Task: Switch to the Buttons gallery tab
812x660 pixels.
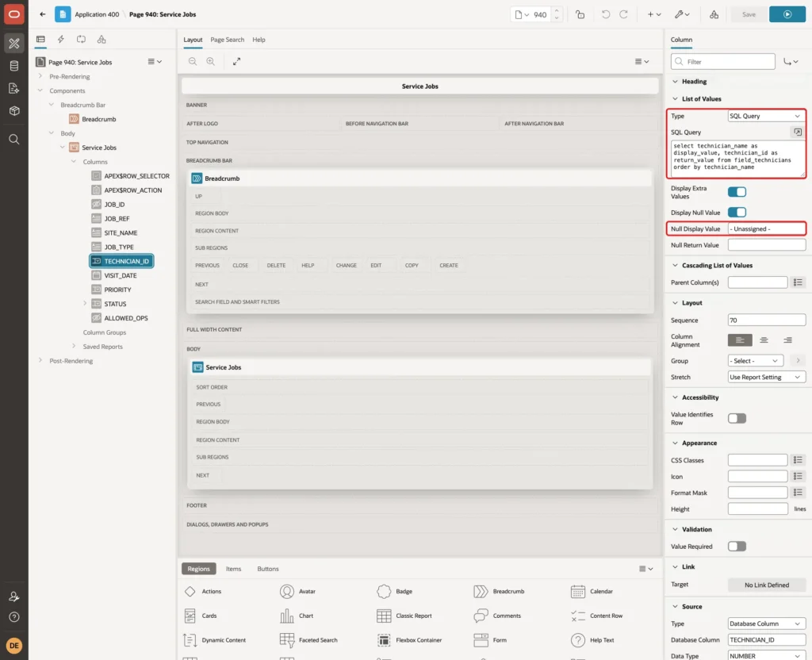Action: click(268, 569)
